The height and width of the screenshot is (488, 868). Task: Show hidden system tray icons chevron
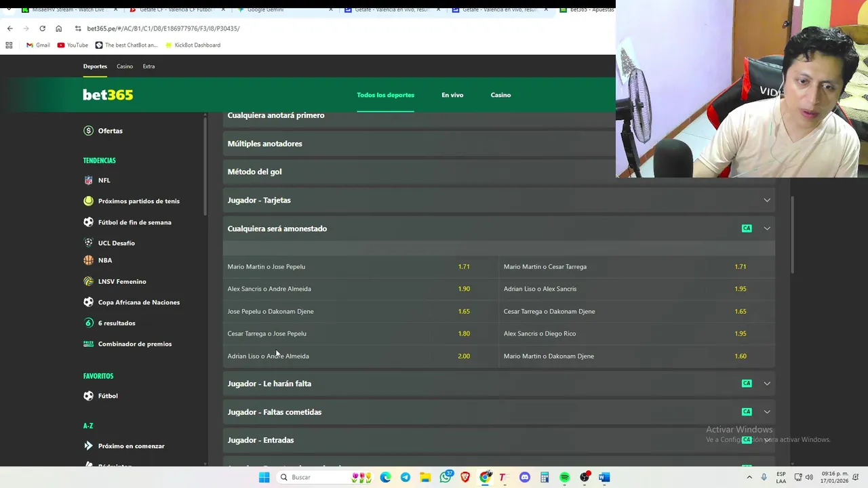[749, 477]
